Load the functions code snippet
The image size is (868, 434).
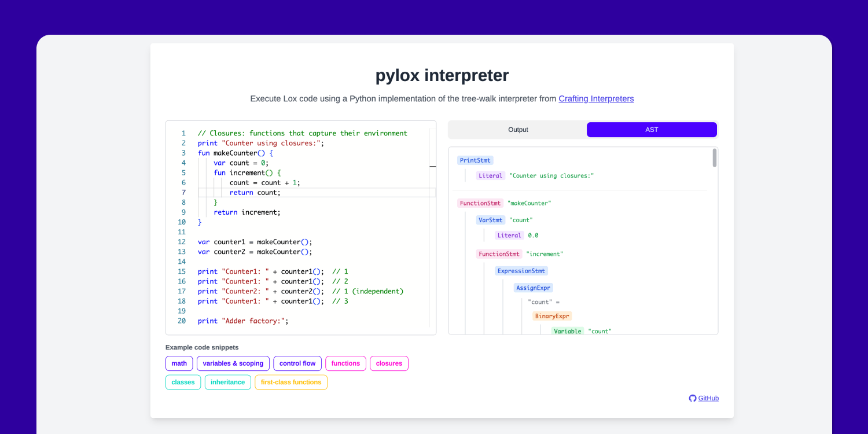pyautogui.click(x=345, y=363)
